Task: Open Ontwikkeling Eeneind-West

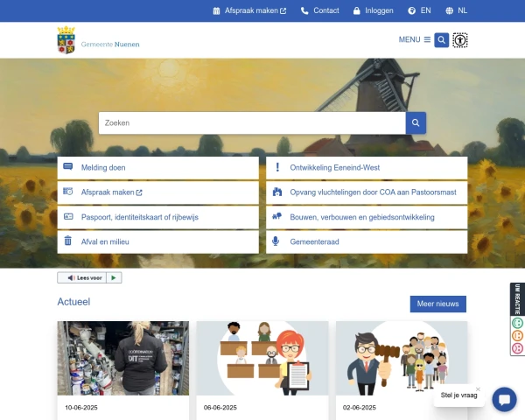Action: [x=367, y=167]
